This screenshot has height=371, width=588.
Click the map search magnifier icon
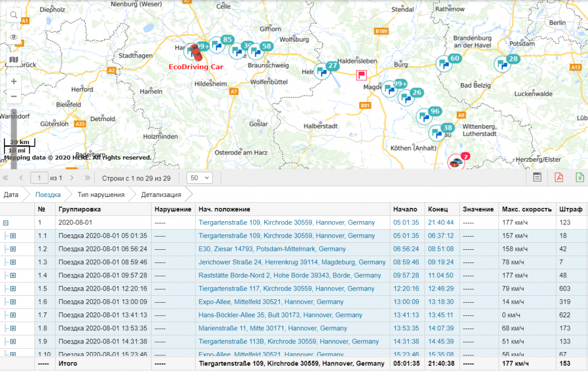point(14,15)
